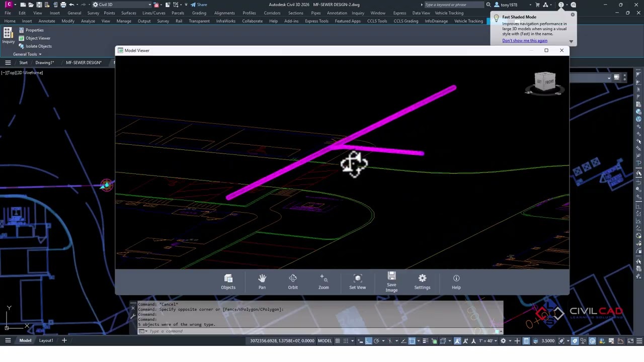Click the Model layout tab
Viewport: 644px width, 362px height.
pyautogui.click(x=25, y=340)
